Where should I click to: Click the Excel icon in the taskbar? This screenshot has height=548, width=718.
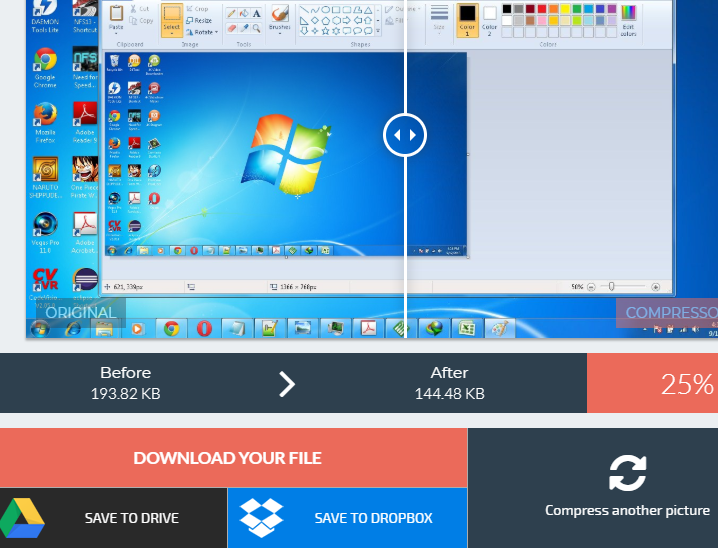(x=467, y=328)
